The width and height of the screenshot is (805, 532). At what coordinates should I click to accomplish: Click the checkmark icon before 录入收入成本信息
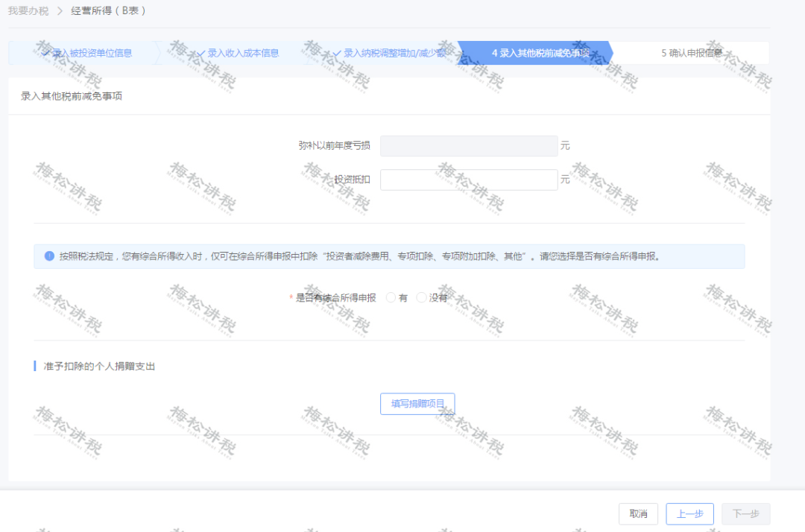[x=201, y=54]
